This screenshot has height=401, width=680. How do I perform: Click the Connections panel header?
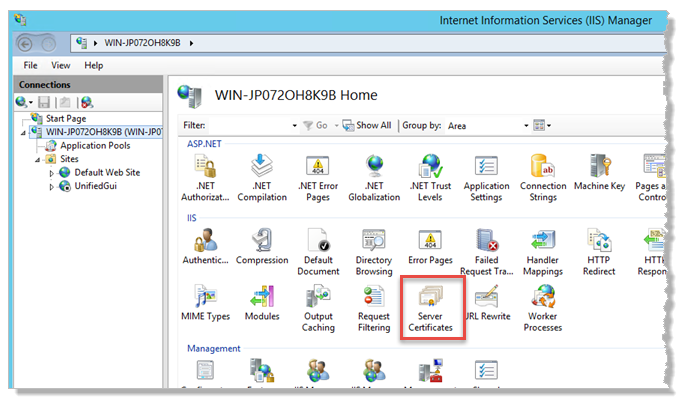pos(88,85)
